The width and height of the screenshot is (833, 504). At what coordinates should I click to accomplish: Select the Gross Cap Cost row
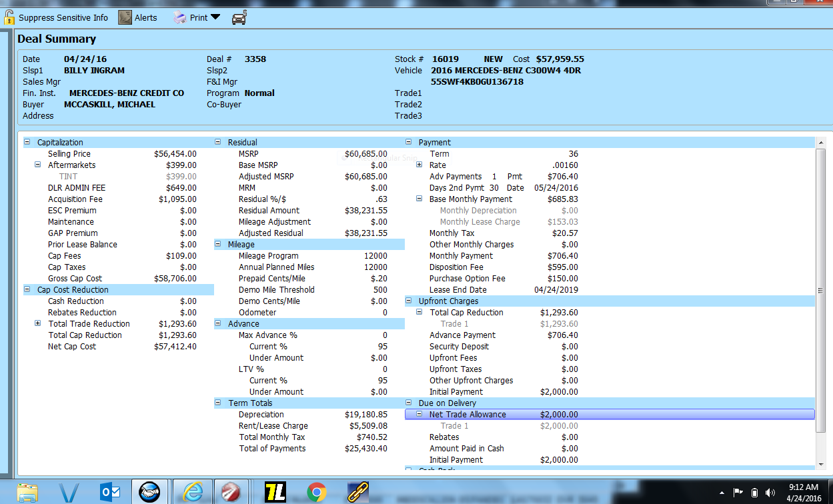click(x=119, y=278)
